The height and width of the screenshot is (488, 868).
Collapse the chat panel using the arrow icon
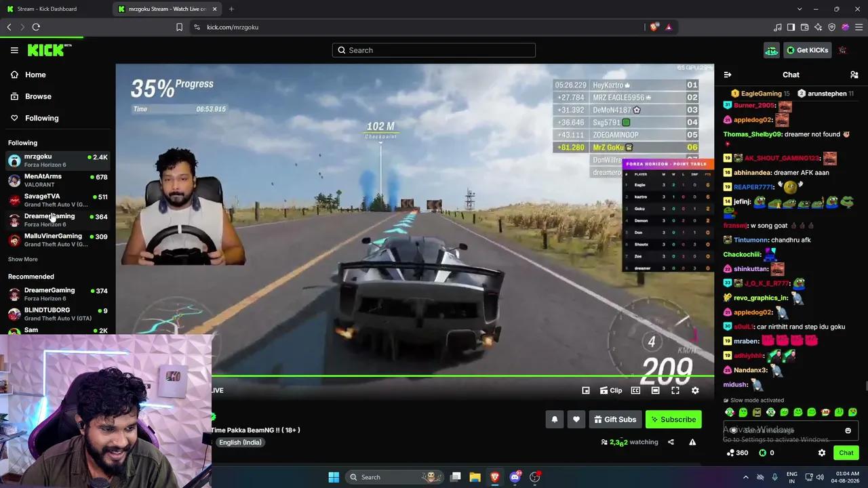(x=728, y=75)
